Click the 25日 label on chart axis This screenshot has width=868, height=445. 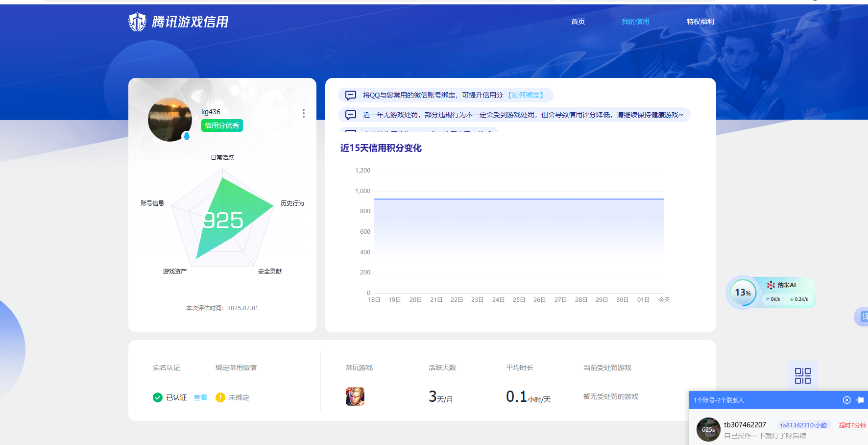[519, 299]
